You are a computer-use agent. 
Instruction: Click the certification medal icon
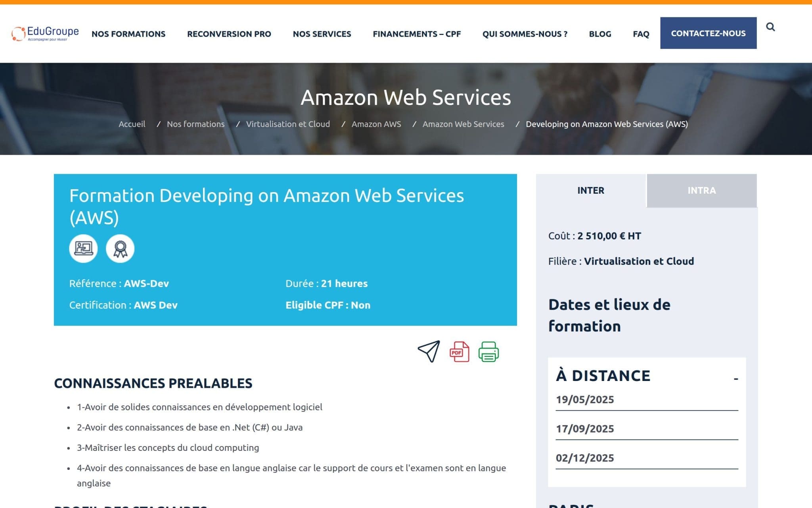[x=120, y=248]
